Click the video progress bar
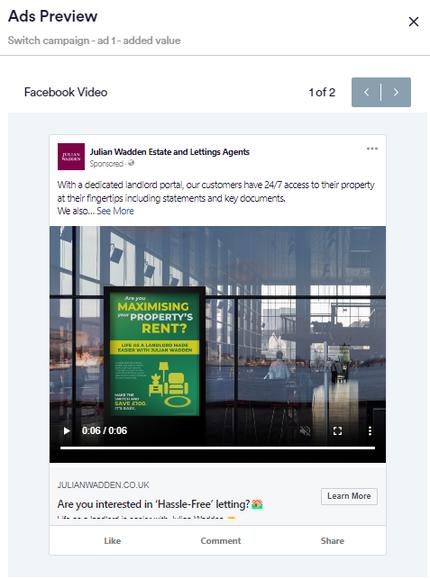The image size is (430, 579). (218, 448)
